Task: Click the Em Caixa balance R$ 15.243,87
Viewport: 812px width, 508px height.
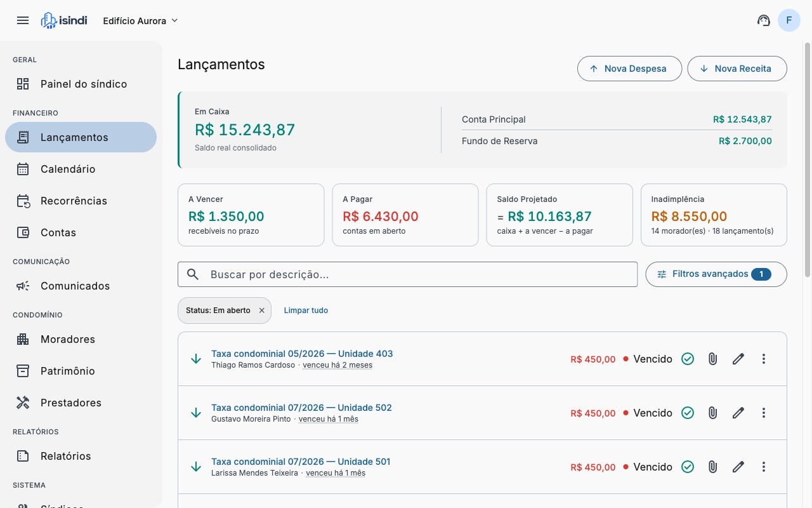Action: 245,130
